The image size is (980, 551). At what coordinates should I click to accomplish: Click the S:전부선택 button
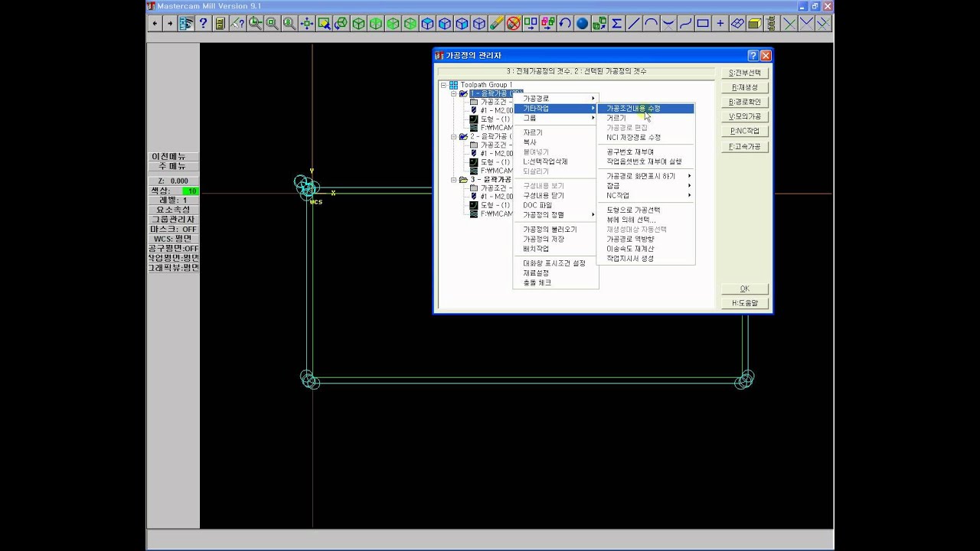pos(745,73)
